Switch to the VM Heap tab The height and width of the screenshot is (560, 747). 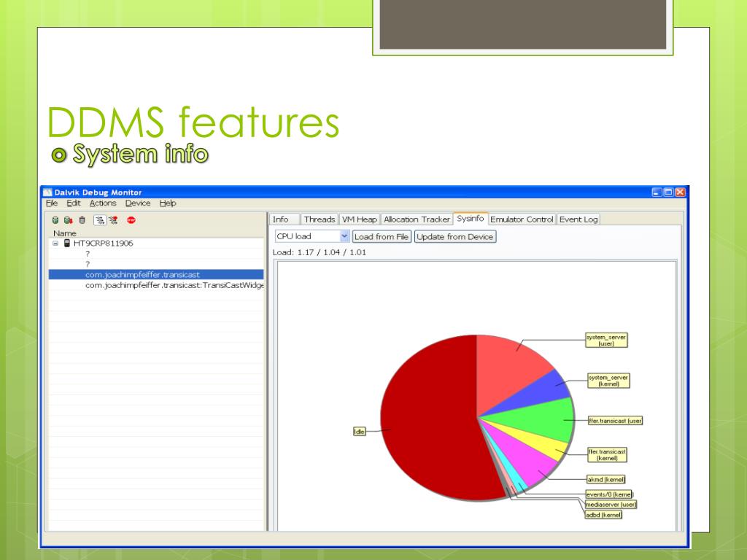[360, 219]
